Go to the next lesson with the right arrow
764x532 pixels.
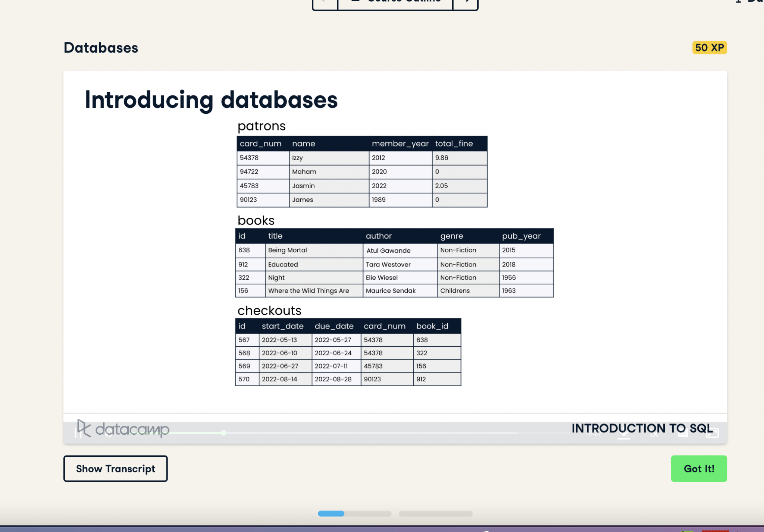tap(465, 2)
